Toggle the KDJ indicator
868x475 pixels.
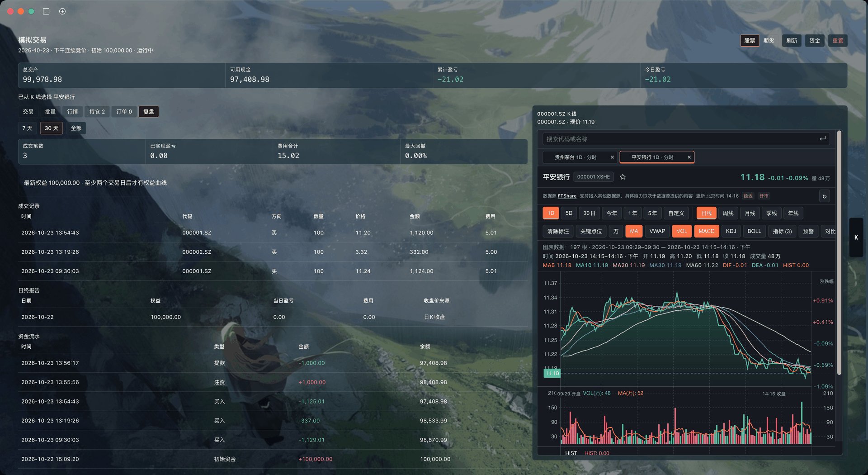coord(731,231)
